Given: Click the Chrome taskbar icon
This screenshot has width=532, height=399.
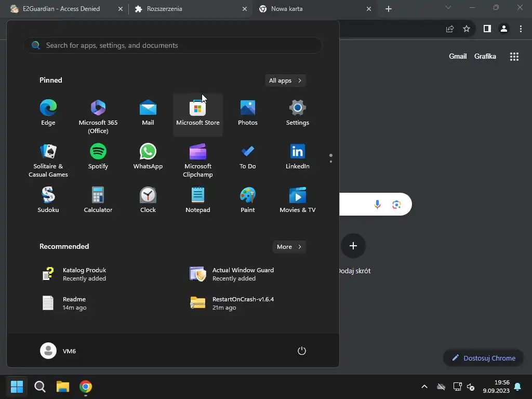Looking at the screenshot, I should [x=86, y=387].
